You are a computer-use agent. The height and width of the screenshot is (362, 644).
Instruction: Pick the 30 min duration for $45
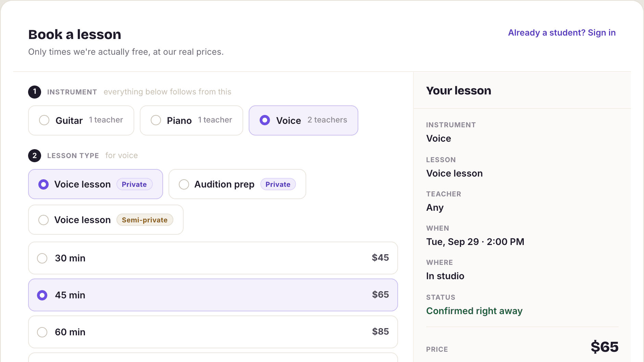point(213,258)
